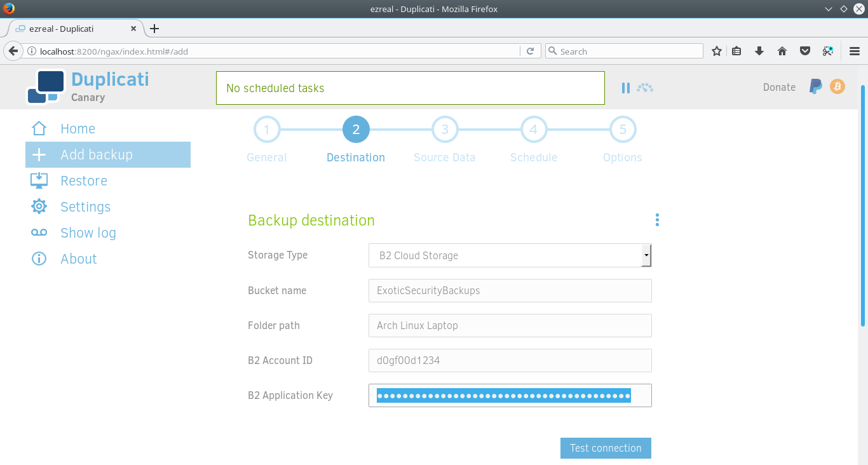Viewport: 868px width, 465px height.
Task: Click the About info icon
Action: point(39,259)
